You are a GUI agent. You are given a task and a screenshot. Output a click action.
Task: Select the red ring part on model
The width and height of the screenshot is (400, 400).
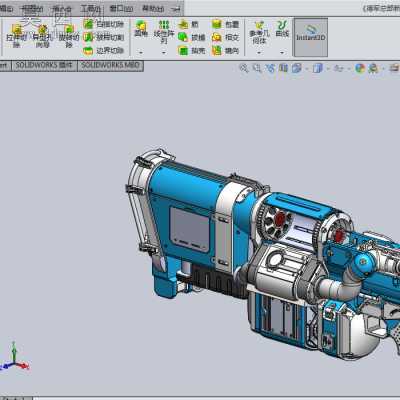pyautogui.click(x=280, y=219)
